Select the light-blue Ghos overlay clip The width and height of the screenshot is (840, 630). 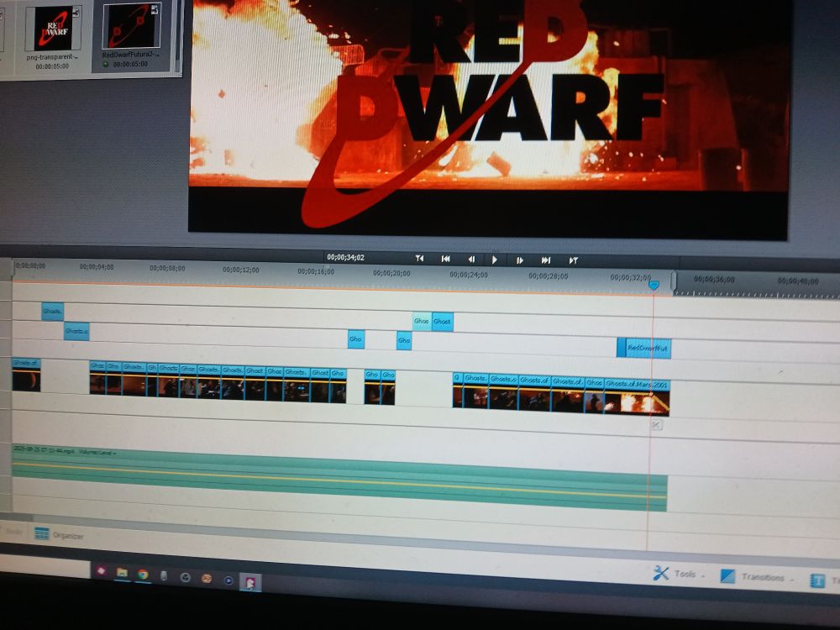click(x=422, y=322)
